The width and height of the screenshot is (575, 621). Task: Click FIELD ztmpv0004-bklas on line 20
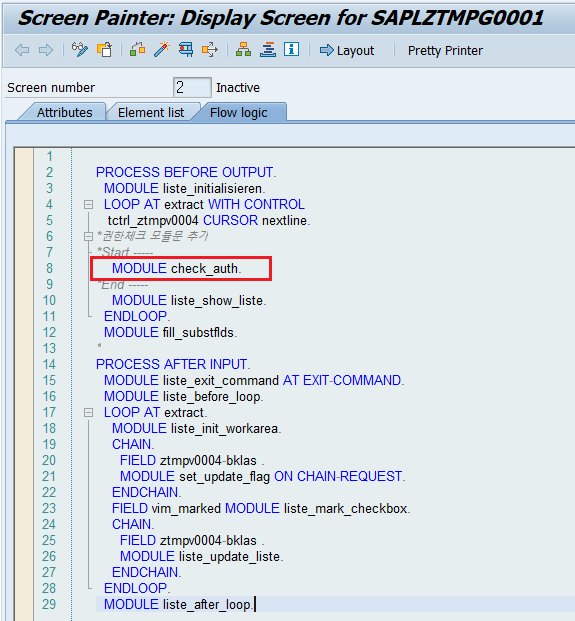(x=192, y=461)
